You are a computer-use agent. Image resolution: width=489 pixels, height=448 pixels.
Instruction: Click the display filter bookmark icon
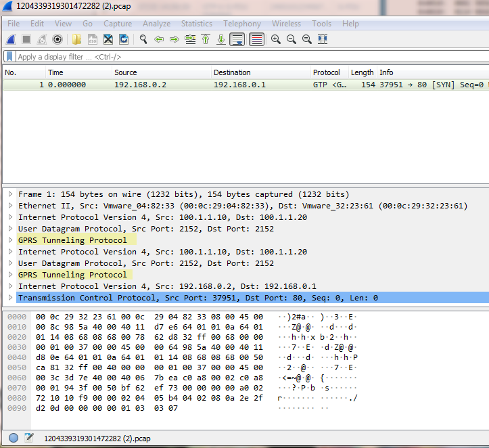pyautogui.click(x=9, y=57)
